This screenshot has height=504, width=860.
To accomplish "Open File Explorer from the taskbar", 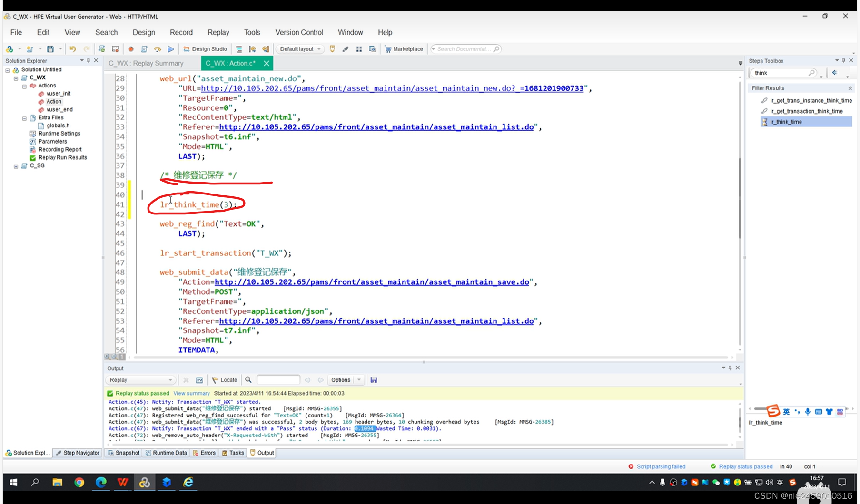I will (57, 482).
